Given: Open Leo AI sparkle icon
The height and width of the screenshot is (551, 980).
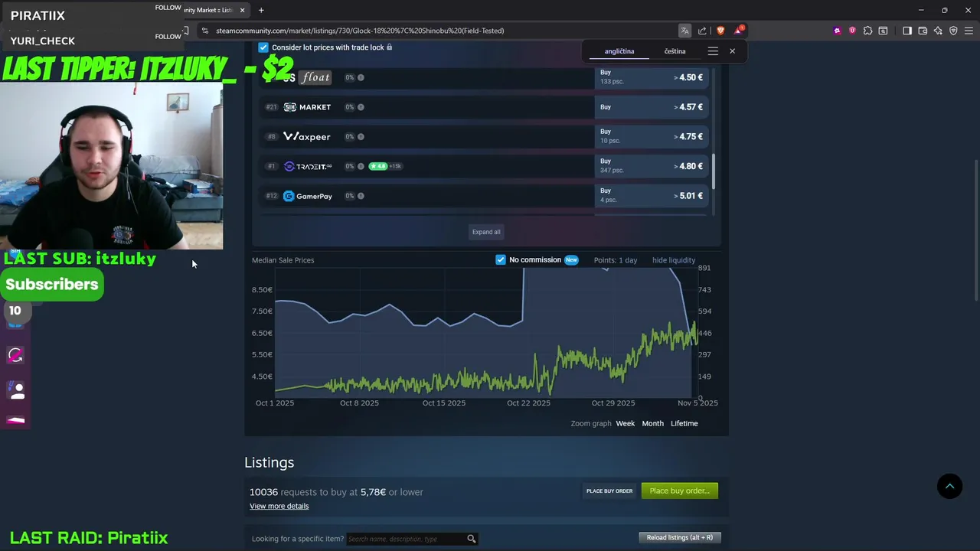Looking at the screenshot, I should pyautogui.click(x=938, y=31).
